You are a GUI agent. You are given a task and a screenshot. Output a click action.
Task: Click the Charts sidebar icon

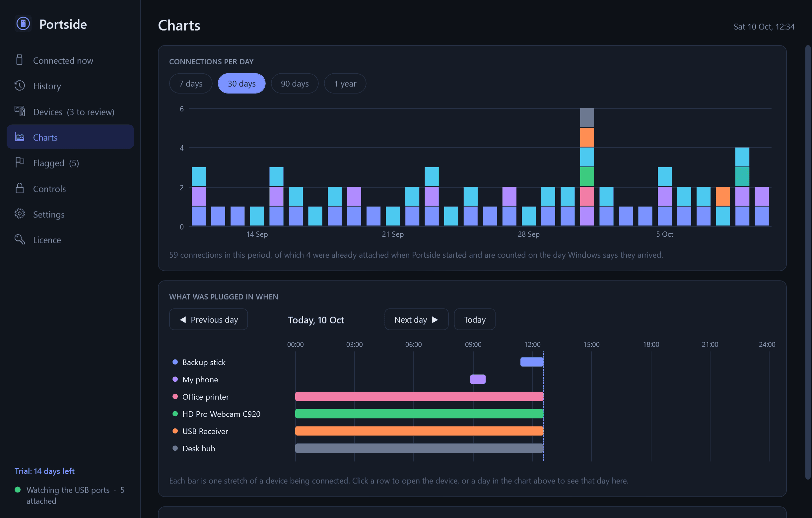click(x=20, y=137)
